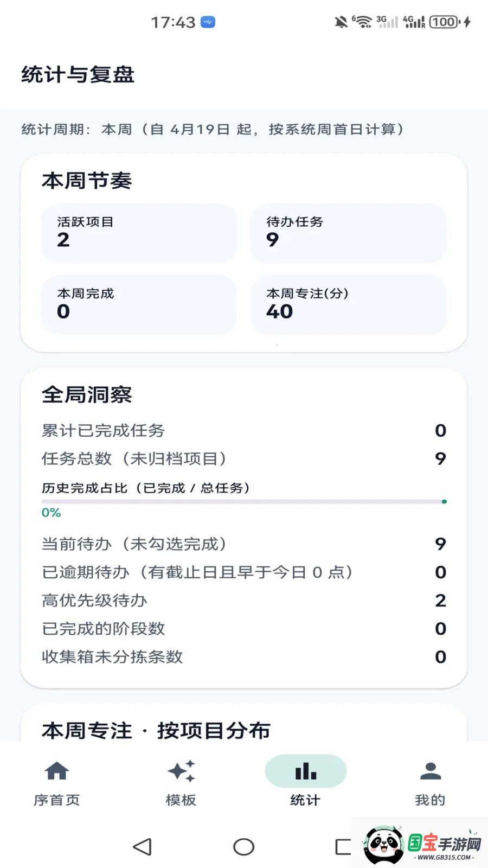The width and height of the screenshot is (488, 868).
Task: Click the 历史完成占比 progress bar
Action: click(244, 502)
